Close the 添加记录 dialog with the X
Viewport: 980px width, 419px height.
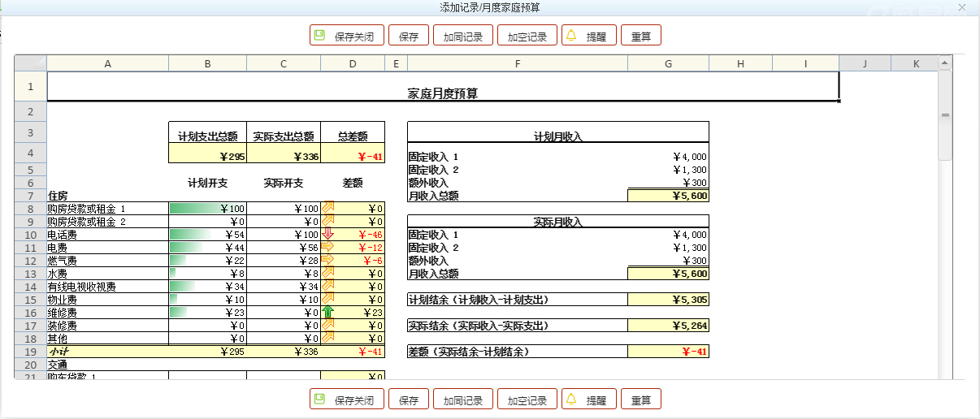coord(962,7)
